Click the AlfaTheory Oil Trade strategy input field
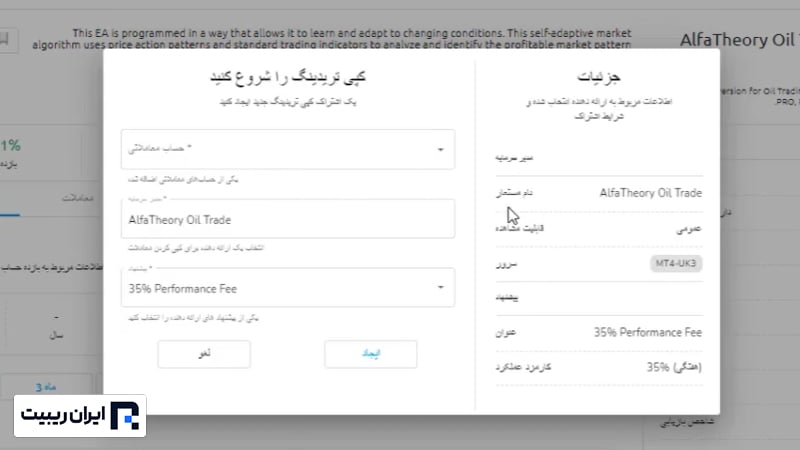Screen dimensions: 800x450 287,219
